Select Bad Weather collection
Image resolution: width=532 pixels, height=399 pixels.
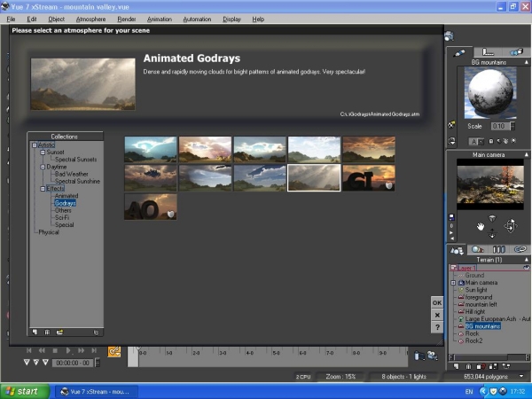point(72,174)
